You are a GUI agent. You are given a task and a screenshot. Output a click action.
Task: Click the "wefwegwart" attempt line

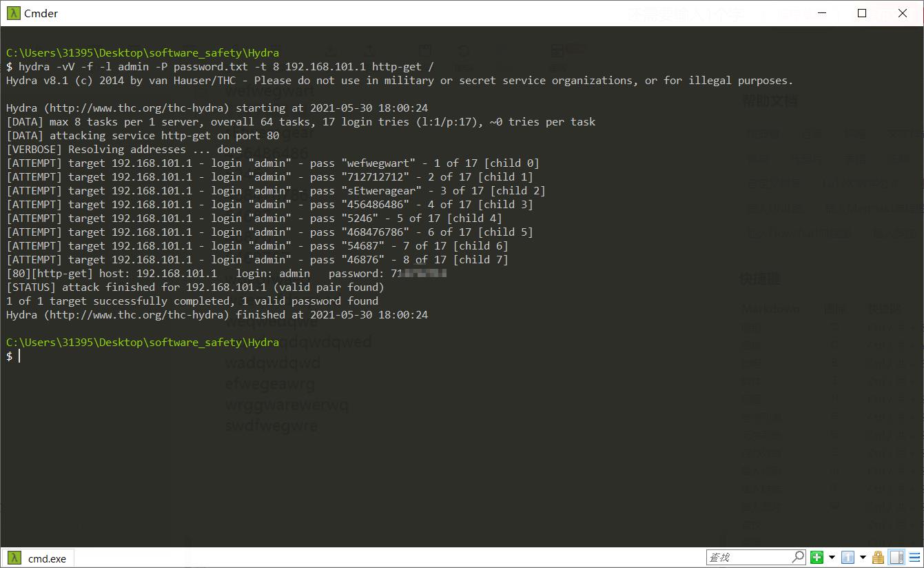(273, 163)
